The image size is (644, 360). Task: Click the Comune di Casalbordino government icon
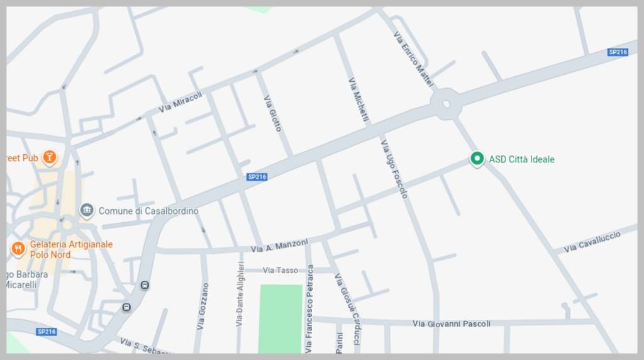(x=87, y=211)
